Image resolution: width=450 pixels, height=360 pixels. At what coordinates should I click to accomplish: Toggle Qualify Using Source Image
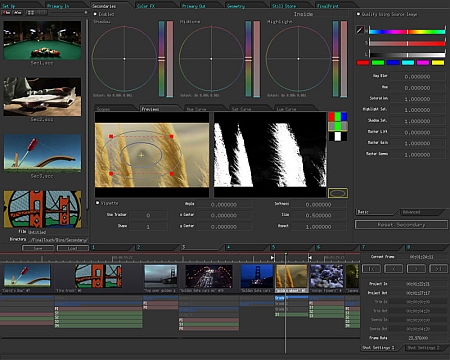point(358,14)
